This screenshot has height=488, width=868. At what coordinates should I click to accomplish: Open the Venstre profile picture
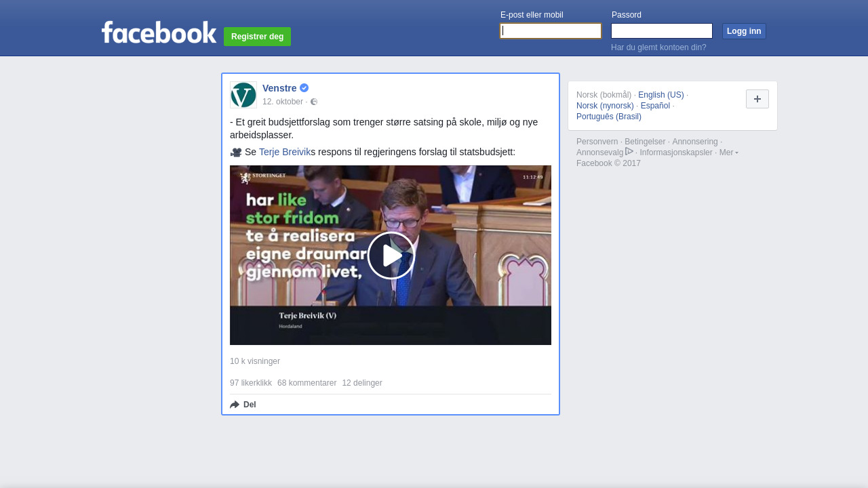[x=243, y=95]
